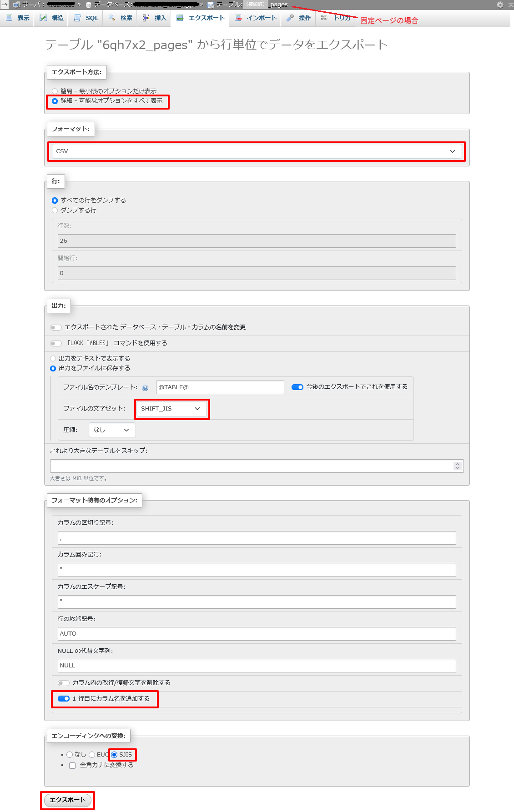514x812 pixels.
Task: Click the カラムの区切り記号 input field
Action: (x=257, y=538)
